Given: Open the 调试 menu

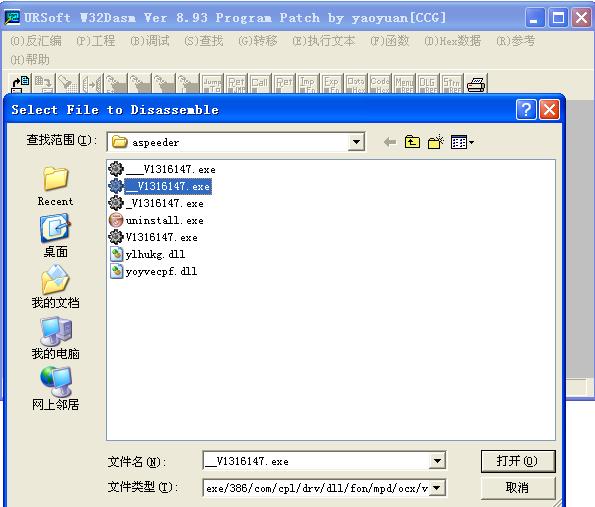Looking at the screenshot, I should click(x=150, y=40).
